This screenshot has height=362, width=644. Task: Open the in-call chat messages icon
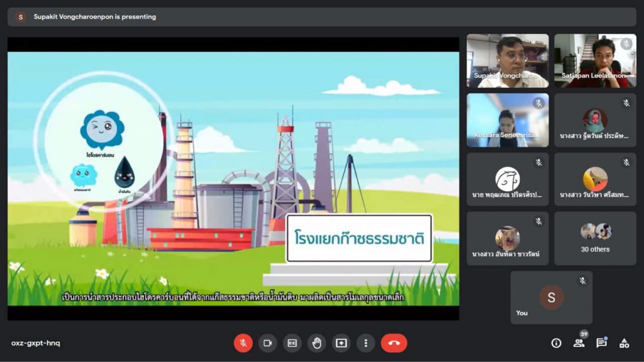coord(601,343)
